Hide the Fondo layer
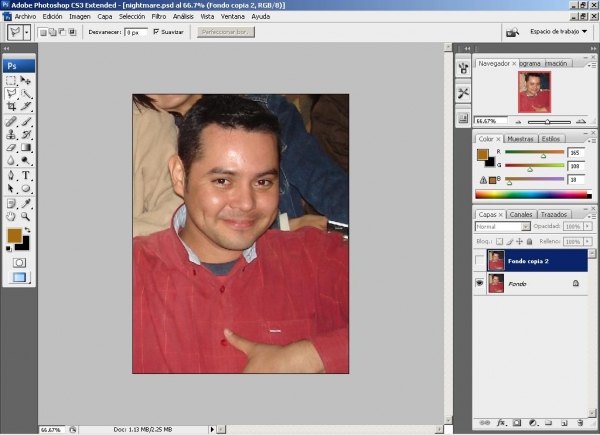The image size is (600, 435). point(480,283)
